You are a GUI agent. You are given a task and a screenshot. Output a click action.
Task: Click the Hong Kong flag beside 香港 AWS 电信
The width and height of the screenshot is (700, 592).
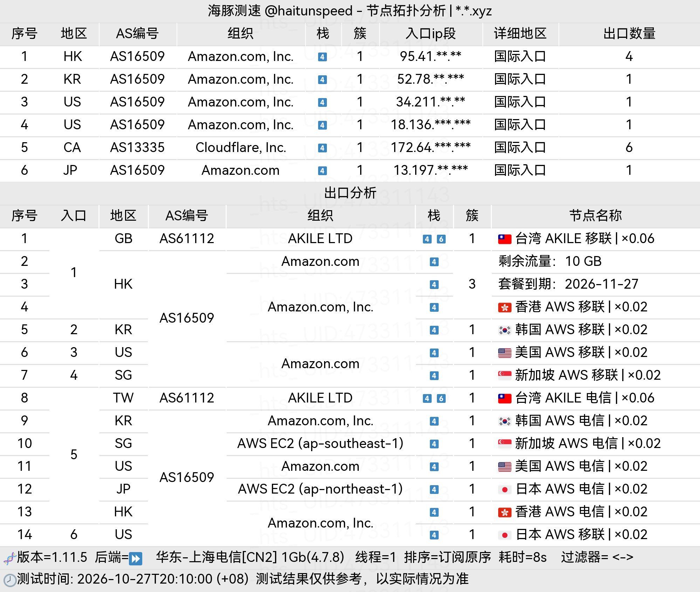pos(505,512)
